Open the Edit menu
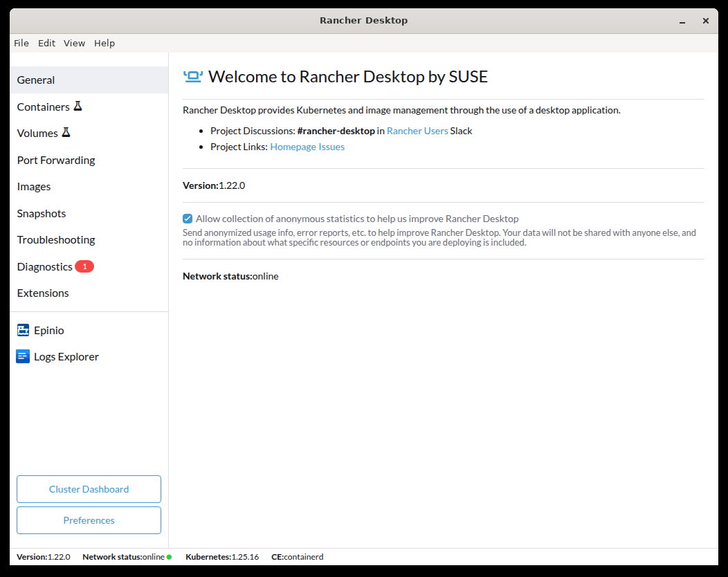The width and height of the screenshot is (728, 577). (x=46, y=43)
